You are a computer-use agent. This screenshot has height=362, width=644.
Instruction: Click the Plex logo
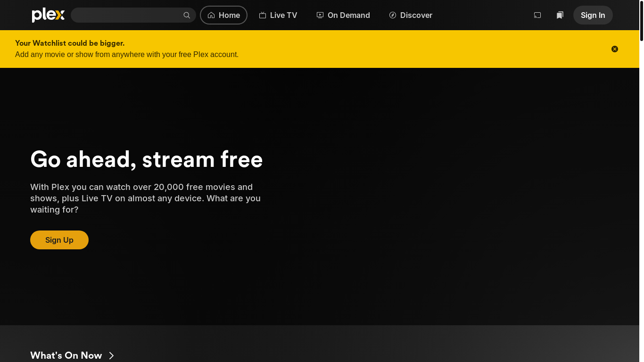[48, 15]
